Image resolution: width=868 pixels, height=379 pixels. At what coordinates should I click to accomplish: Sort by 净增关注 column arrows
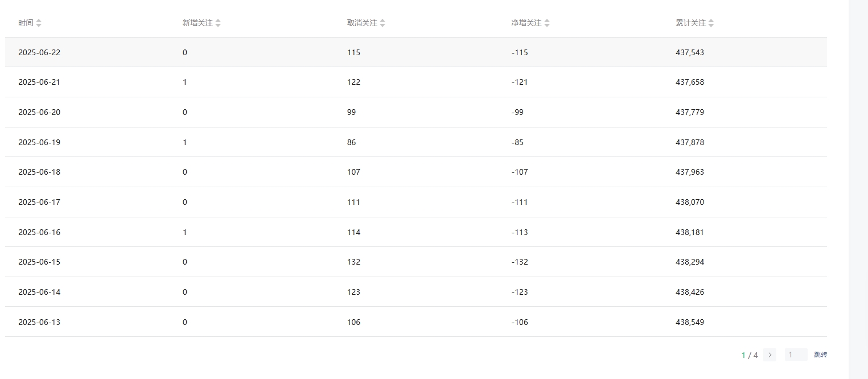click(x=547, y=23)
